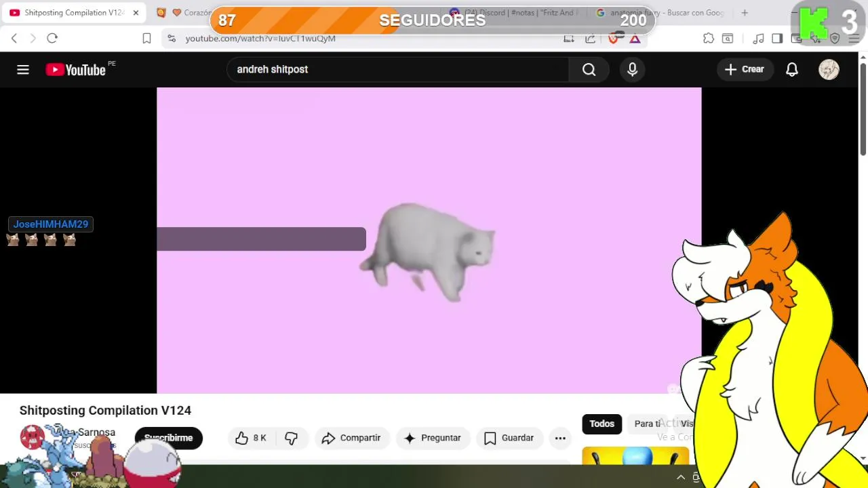Image resolution: width=868 pixels, height=488 pixels.
Task: Go forward with the browser forward arrow
Action: (33, 38)
